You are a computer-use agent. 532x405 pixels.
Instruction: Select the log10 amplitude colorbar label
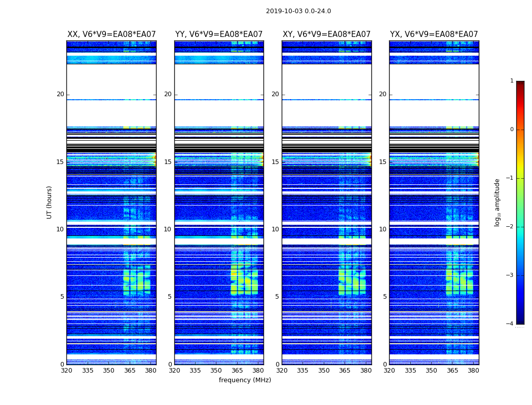(x=498, y=202)
